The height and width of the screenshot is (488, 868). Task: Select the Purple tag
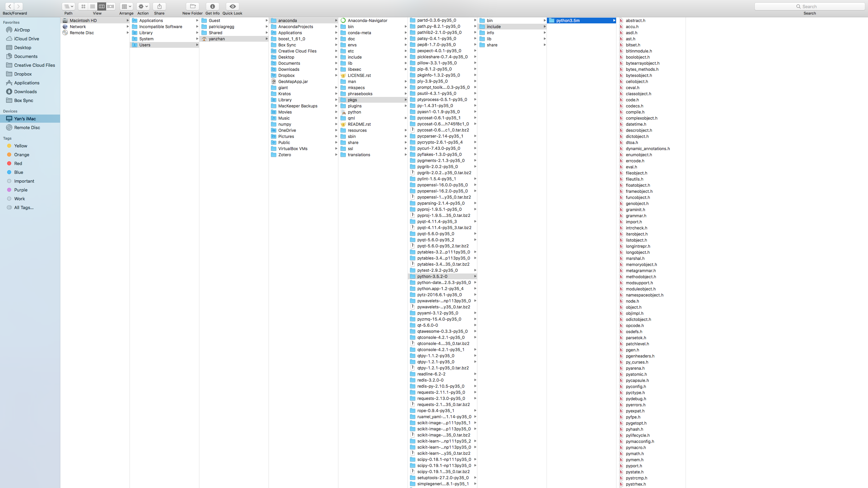30,190
